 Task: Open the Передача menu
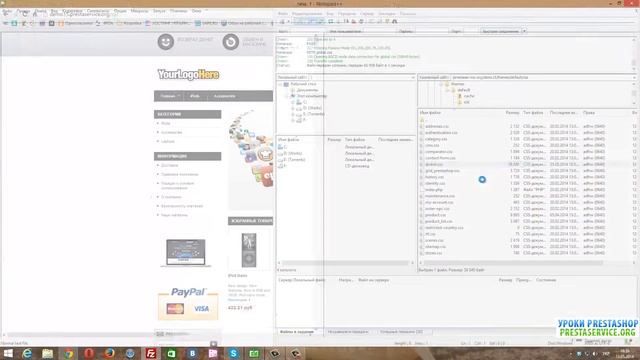347,13
